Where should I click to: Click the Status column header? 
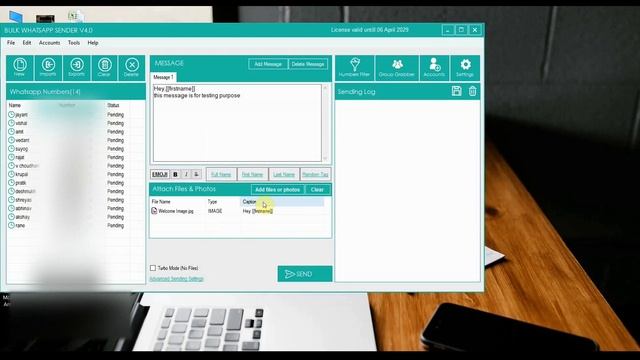point(113,105)
